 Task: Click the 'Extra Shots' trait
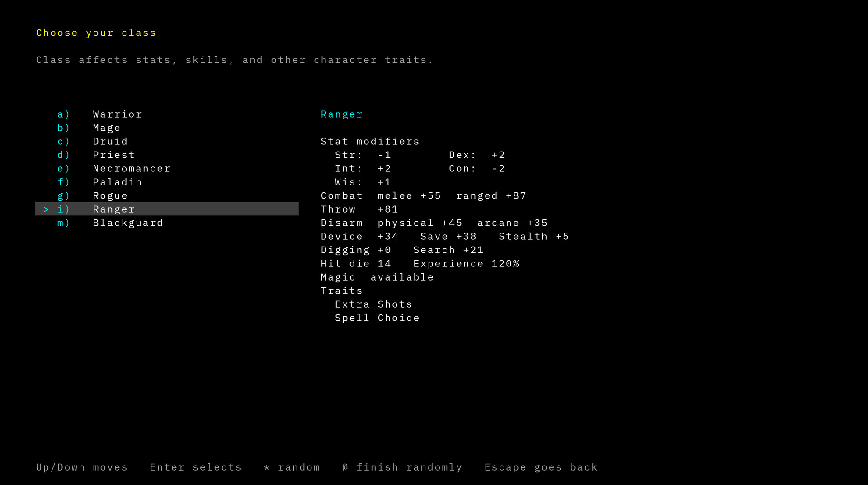[x=373, y=304]
